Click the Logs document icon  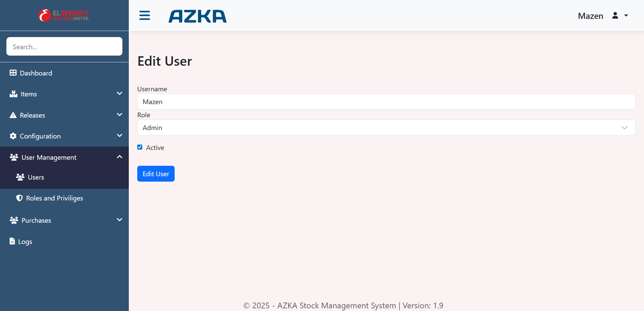(x=12, y=241)
